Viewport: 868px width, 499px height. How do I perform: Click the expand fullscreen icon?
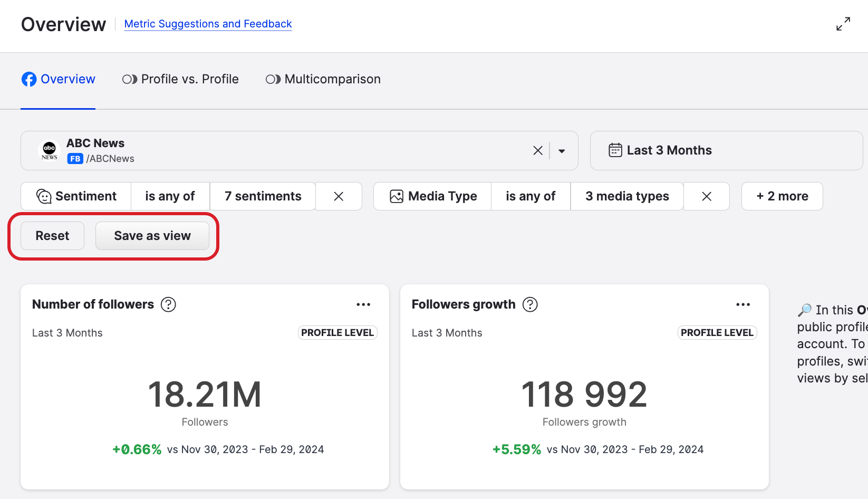[x=843, y=24]
